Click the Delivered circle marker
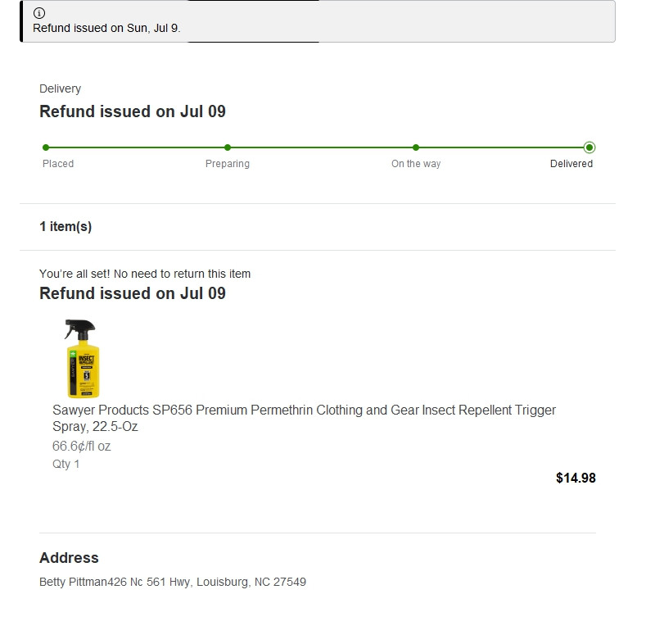Screen dimensions: 655x644 coord(589,147)
